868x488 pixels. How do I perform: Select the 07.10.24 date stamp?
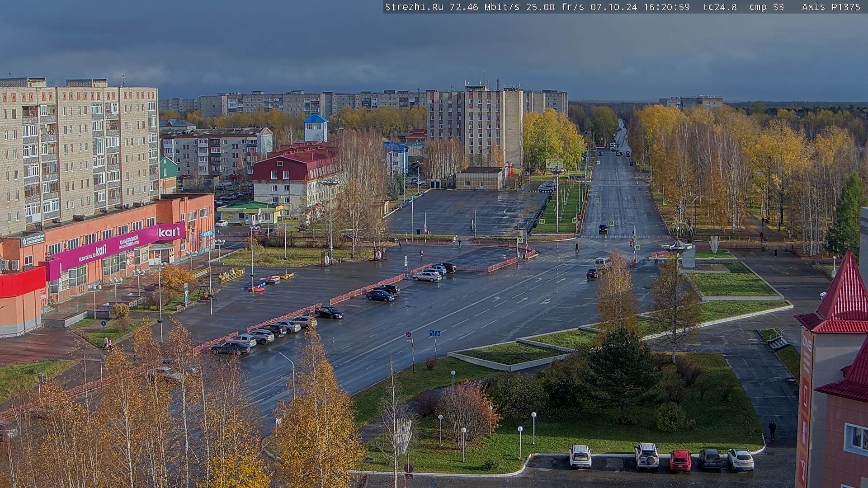(x=614, y=7)
